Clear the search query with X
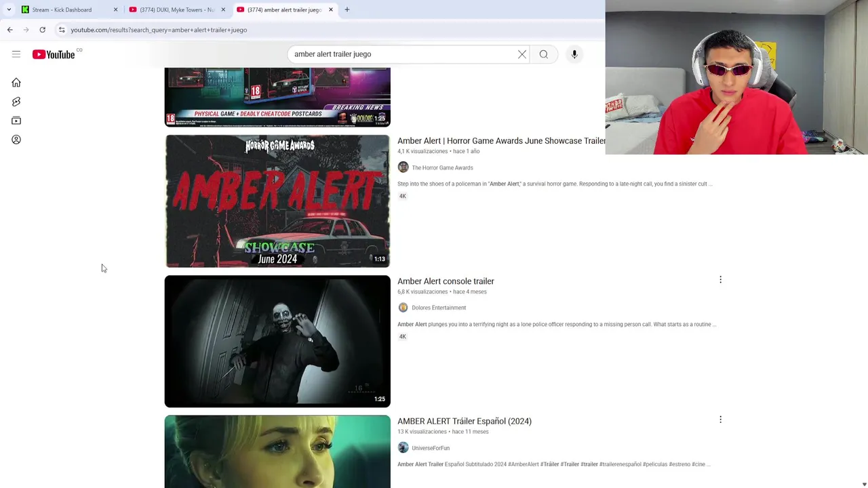This screenshot has width=868, height=488. click(522, 54)
